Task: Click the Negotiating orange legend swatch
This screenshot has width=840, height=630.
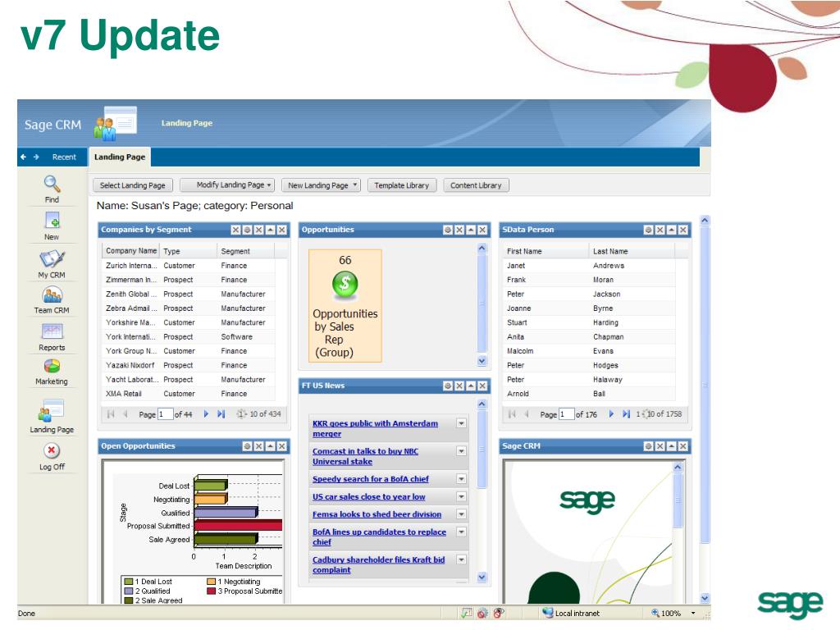Action: tap(211, 582)
